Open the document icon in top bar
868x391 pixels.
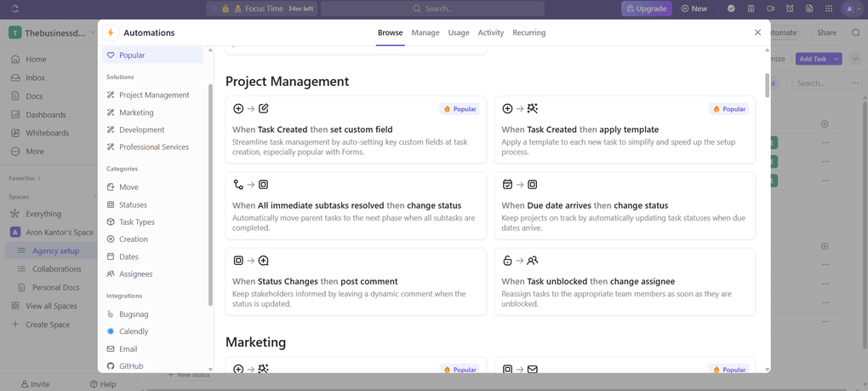point(809,9)
